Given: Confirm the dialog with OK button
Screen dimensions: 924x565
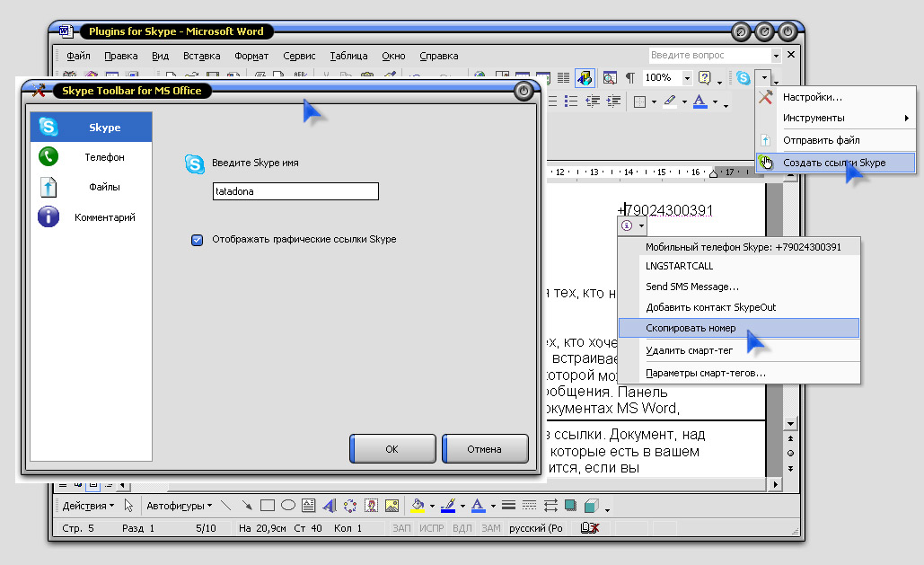Looking at the screenshot, I should pos(392,449).
